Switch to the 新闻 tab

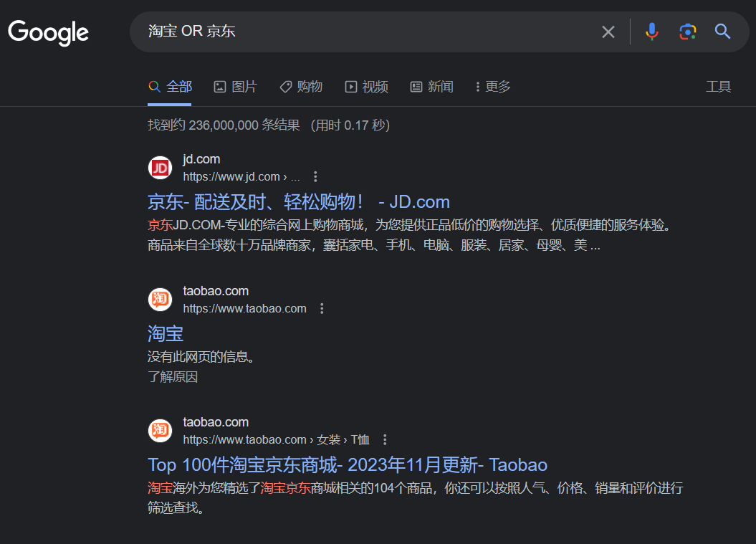[431, 87]
